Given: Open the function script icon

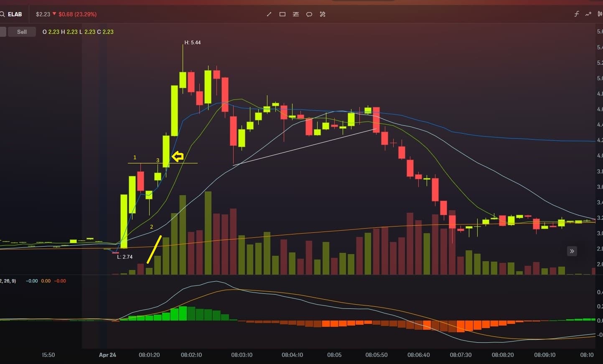Looking at the screenshot, I should (x=577, y=14).
